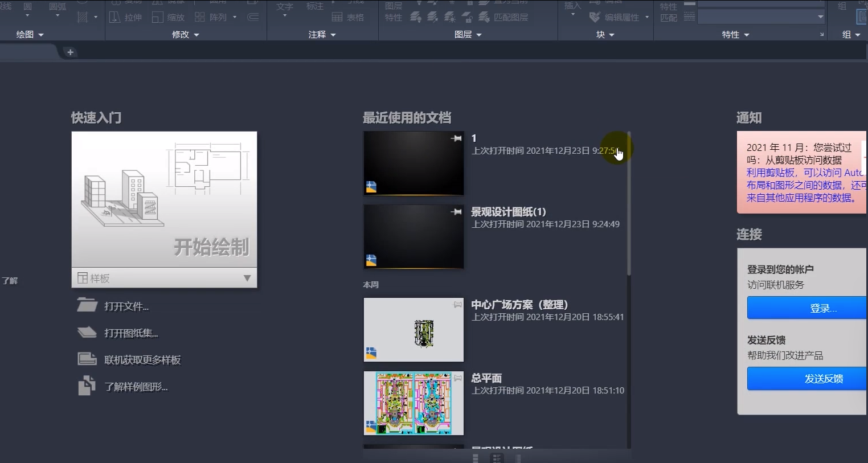
Task: Expand the Properties (特性) panel
Action: tap(736, 35)
